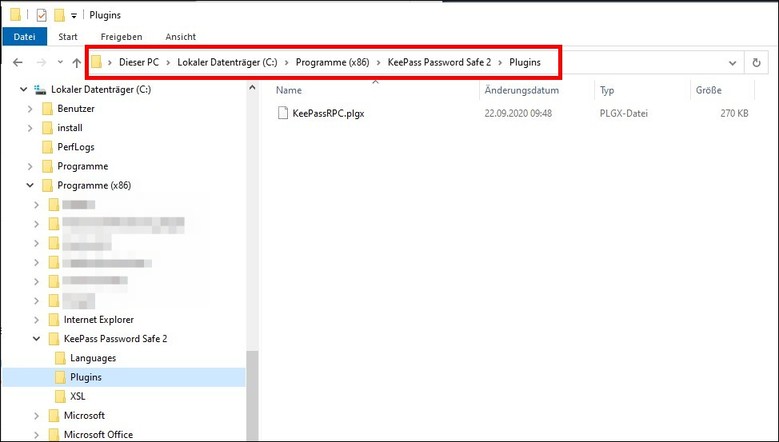
Task: Click the Lokaler Datenträger drive icon
Action: point(40,90)
